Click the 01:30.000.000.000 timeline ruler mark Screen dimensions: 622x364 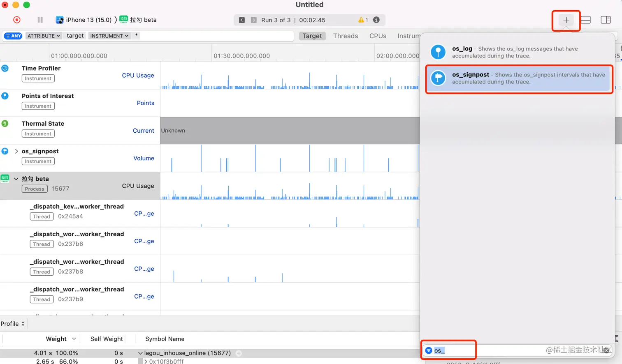click(242, 56)
